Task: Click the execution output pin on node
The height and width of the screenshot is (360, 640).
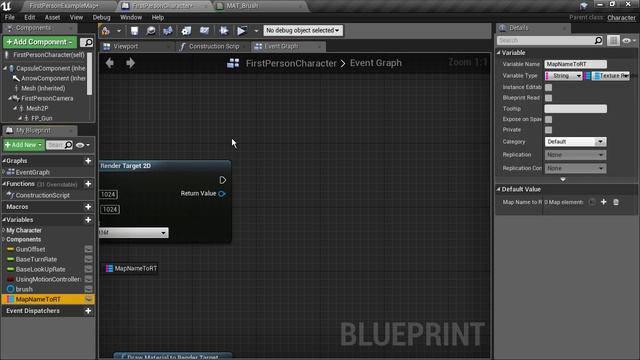Action: [222, 180]
